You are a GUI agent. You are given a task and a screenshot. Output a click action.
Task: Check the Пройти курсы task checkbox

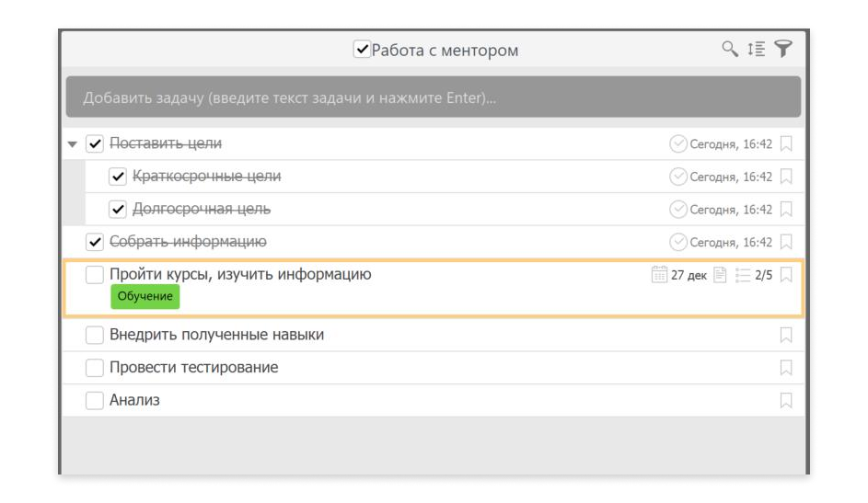point(95,275)
